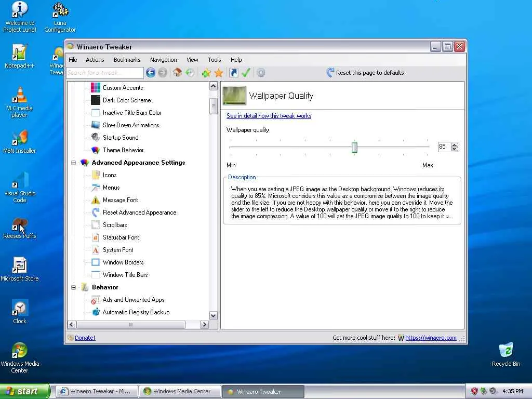The image size is (532, 399).
Task: Select Statusbar Font item
Action: (x=121, y=237)
